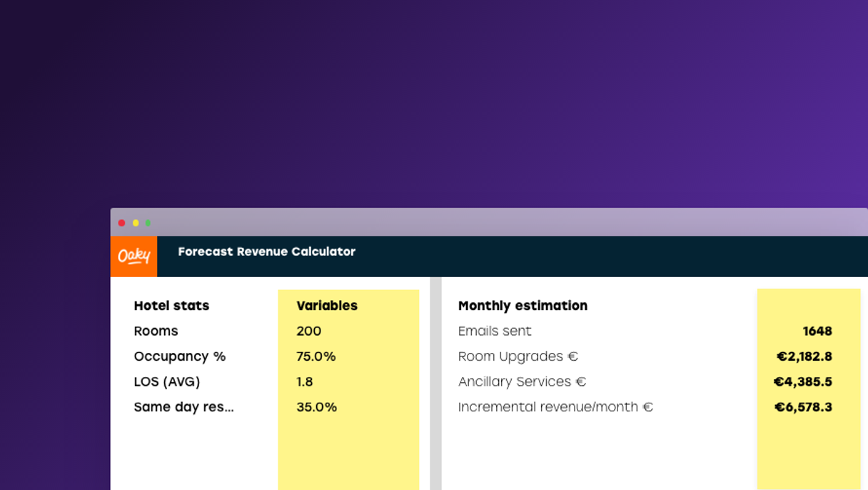Select the same day reservations value 35.0%
Screen dimensions: 868x490
316,407
